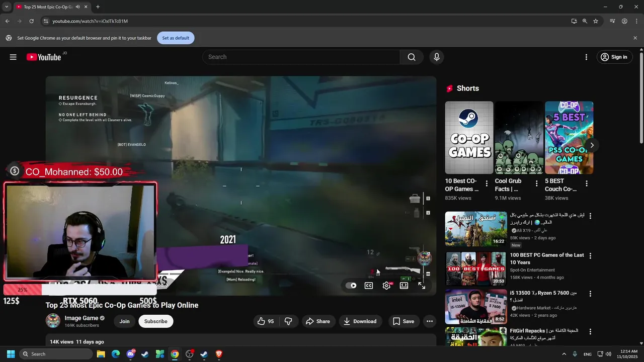
Task: Show hidden tray icons chevron
Action: [x=564, y=354]
